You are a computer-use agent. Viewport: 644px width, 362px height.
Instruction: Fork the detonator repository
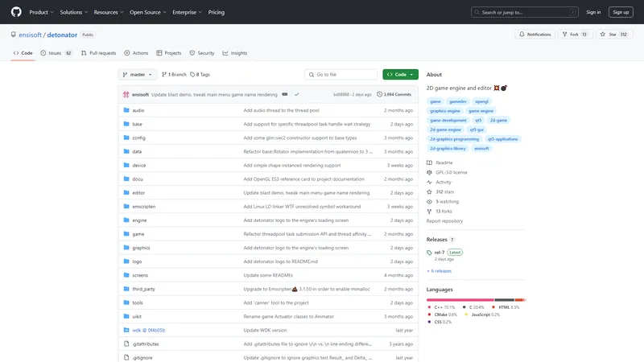coord(575,35)
